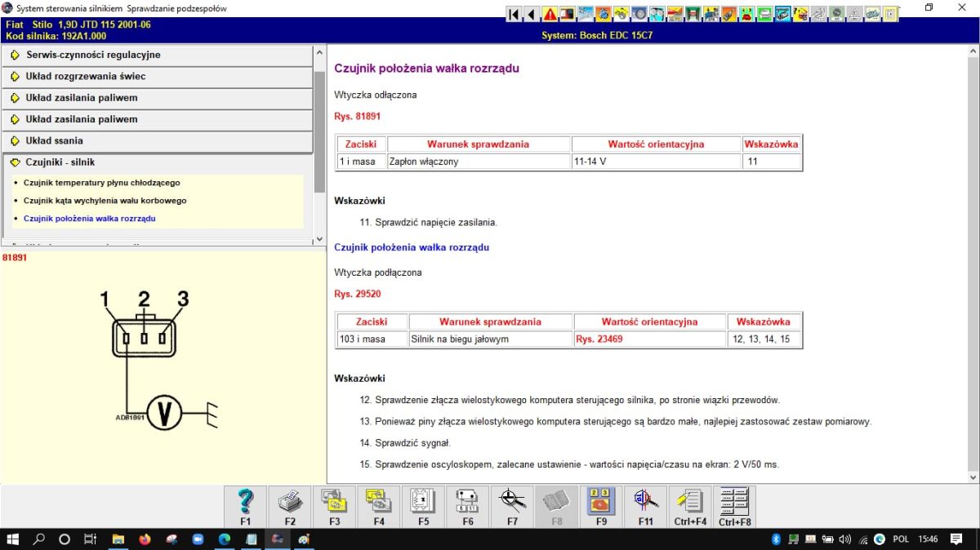Click the '11-14 V' value cell
Screen dimensions: 980x550
[657, 162]
